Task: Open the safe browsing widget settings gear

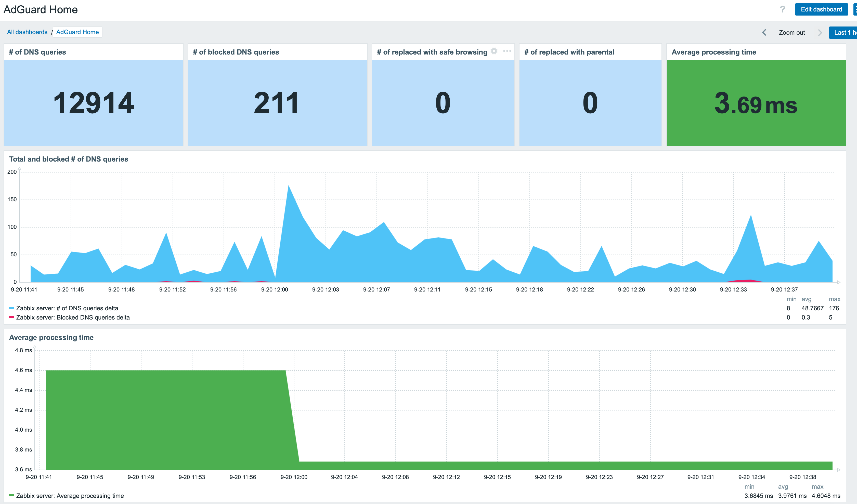Action: 494,52
